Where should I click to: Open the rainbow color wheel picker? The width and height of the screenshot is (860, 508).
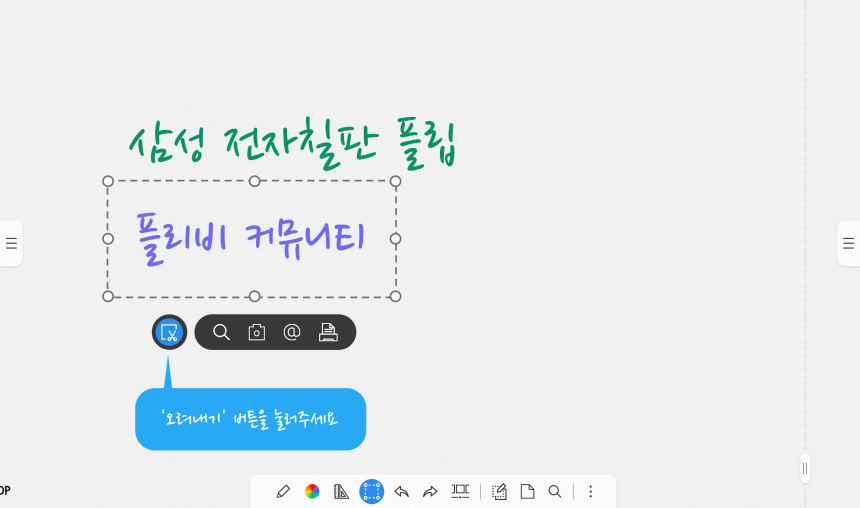pyautogui.click(x=312, y=492)
